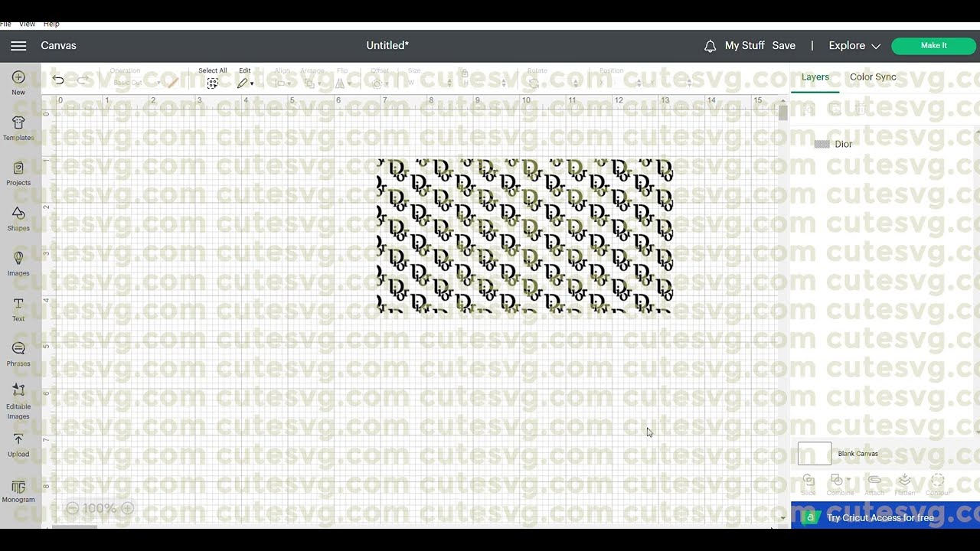Click the Contour tool
This screenshot has width=980, height=551.
938,484
